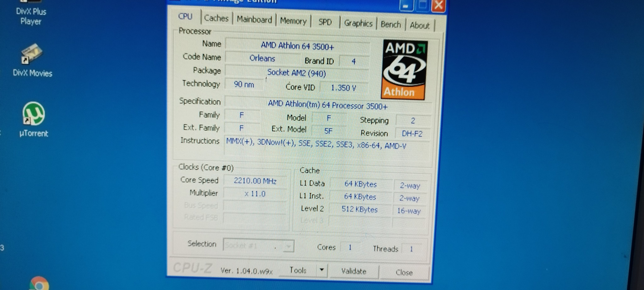
Task: Click the Threads count value
Action: pos(411,249)
